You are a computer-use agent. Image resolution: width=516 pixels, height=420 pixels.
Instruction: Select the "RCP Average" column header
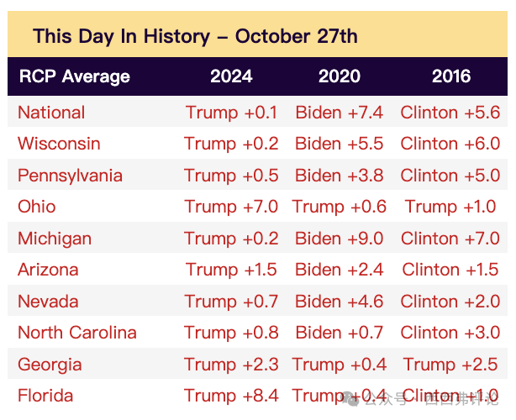[x=74, y=76]
